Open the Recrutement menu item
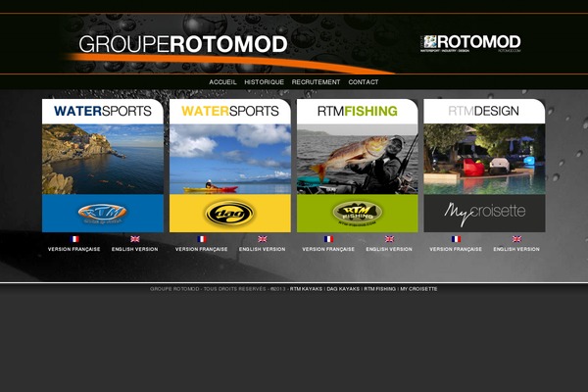Screen dimensions: 588x392 pyautogui.click(x=316, y=82)
